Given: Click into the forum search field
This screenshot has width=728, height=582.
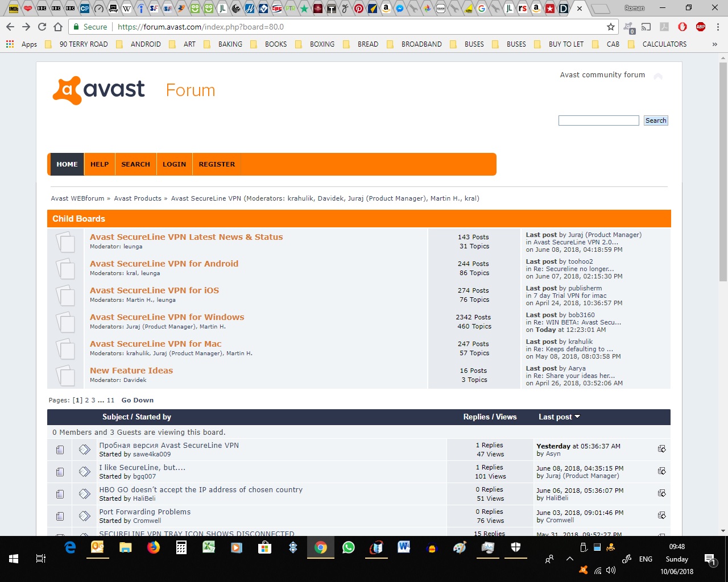Looking at the screenshot, I should pos(598,120).
